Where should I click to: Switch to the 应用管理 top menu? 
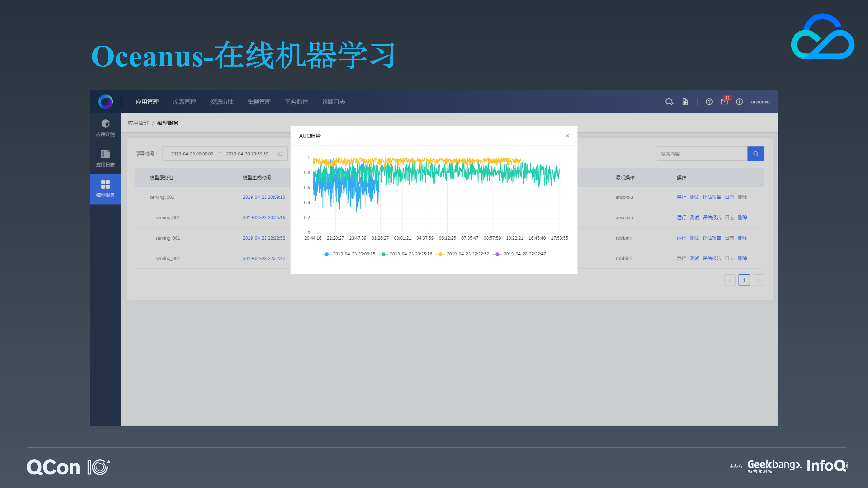tap(147, 102)
